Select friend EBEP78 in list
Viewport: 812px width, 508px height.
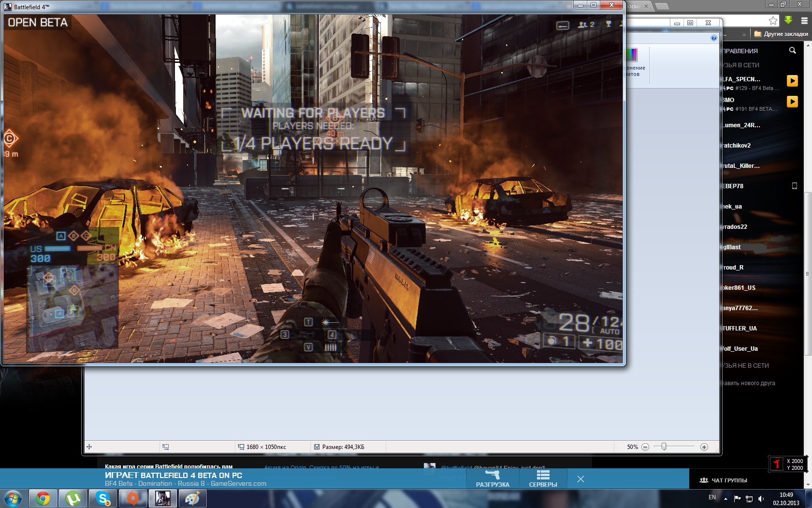pyautogui.click(x=733, y=186)
